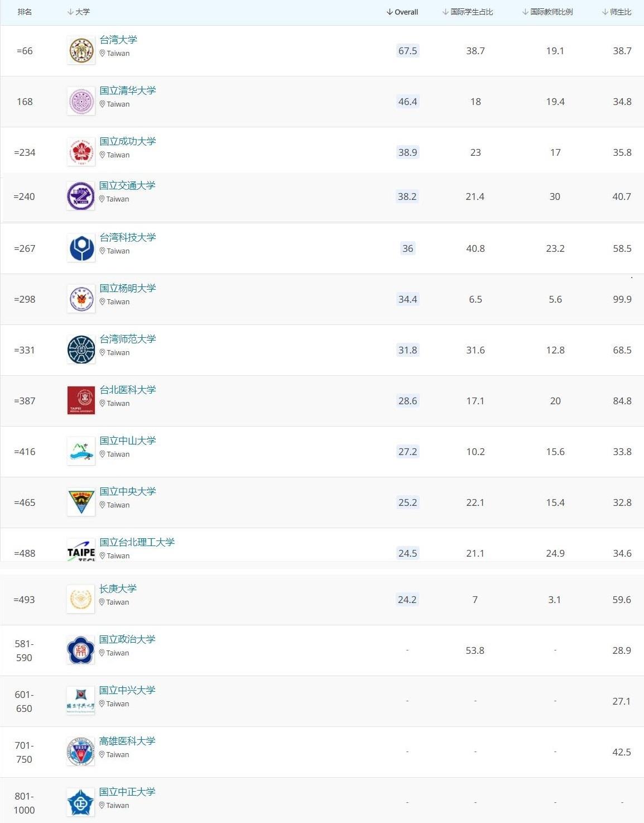The image size is (644, 823).
Task: Open the 长庚大学 link
Action: (118, 588)
